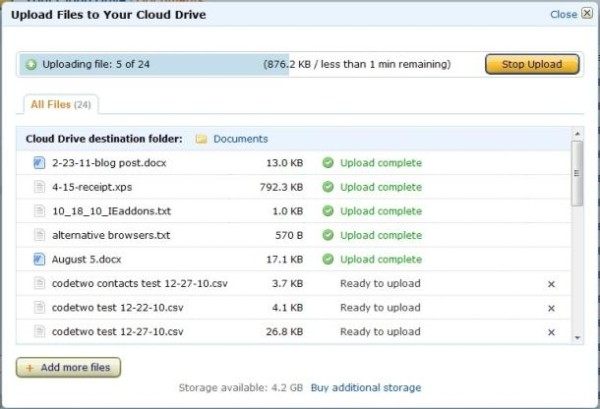600x409 pixels.
Task: Click the file list scrollbar down arrow
Action: tap(577, 337)
